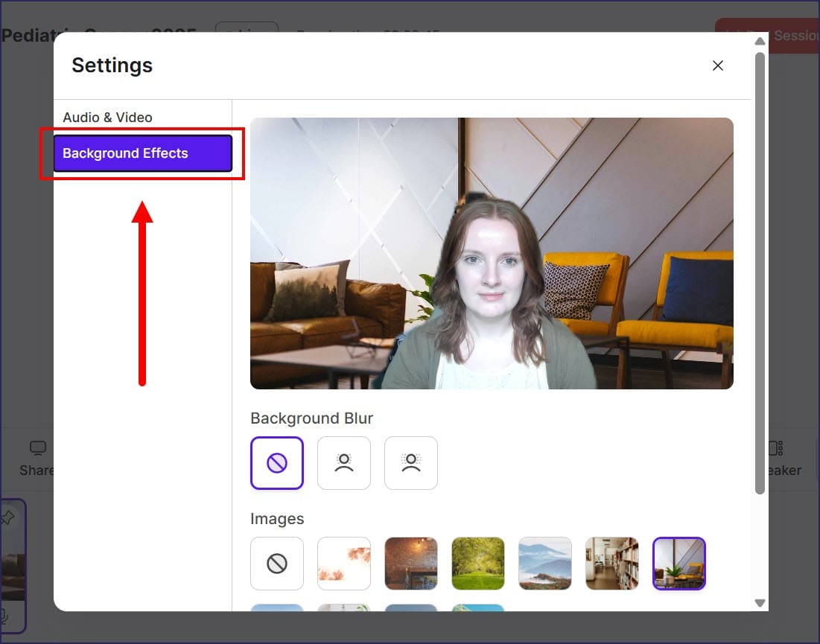The image size is (820, 644).
Task: Click the Share screen icon behind the dialog
Action: [x=37, y=448]
